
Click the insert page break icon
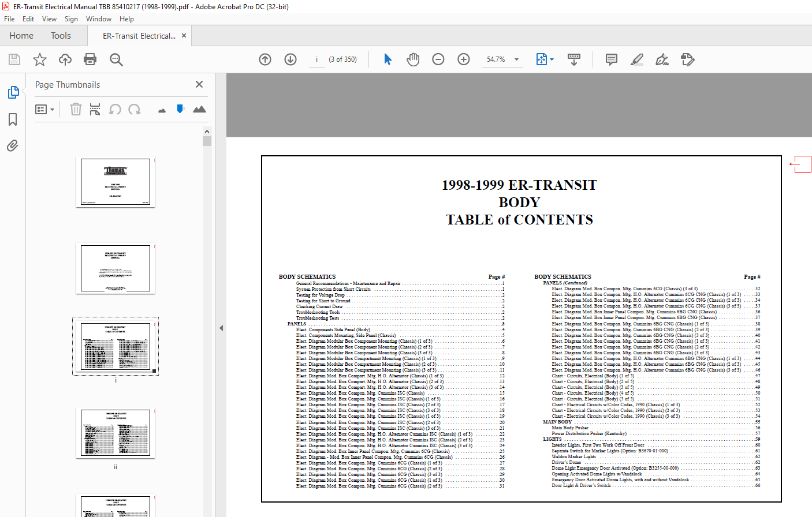pos(95,109)
